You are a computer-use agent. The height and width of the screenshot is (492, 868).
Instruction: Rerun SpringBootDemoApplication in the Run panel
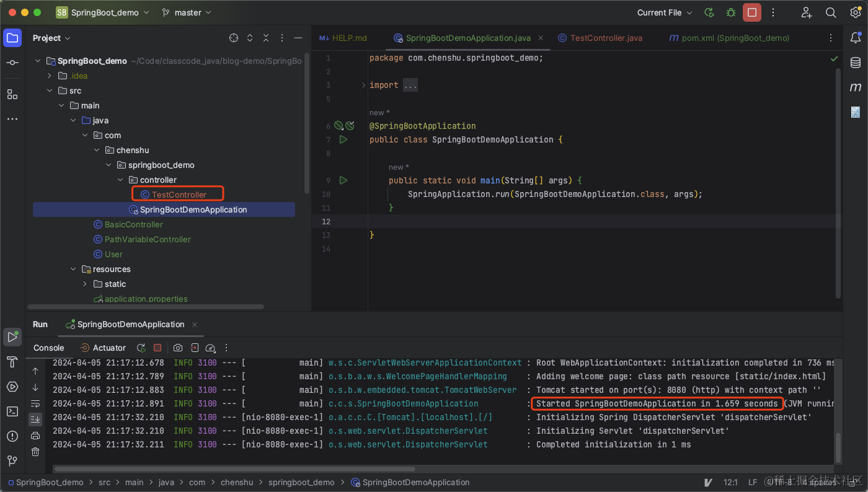pyautogui.click(x=141, y=348)
